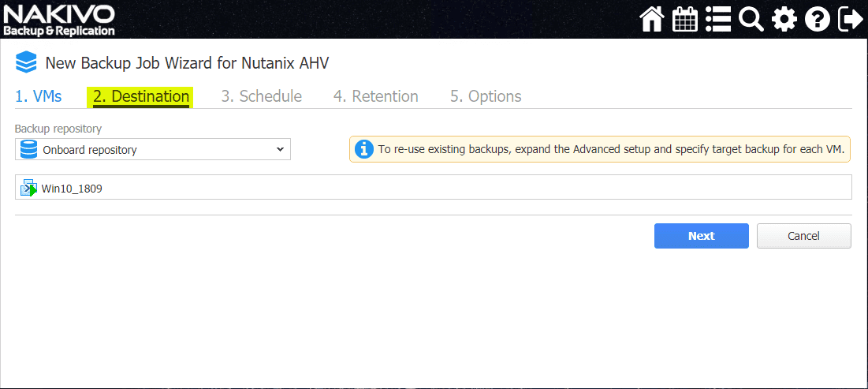Click the blue info icon in the tip

click(363, 149)
